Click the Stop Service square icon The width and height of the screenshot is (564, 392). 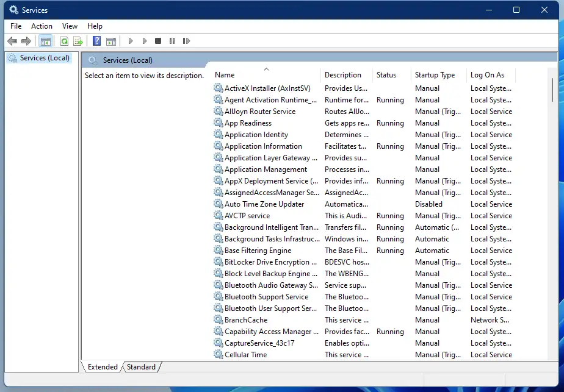[158, 41]
